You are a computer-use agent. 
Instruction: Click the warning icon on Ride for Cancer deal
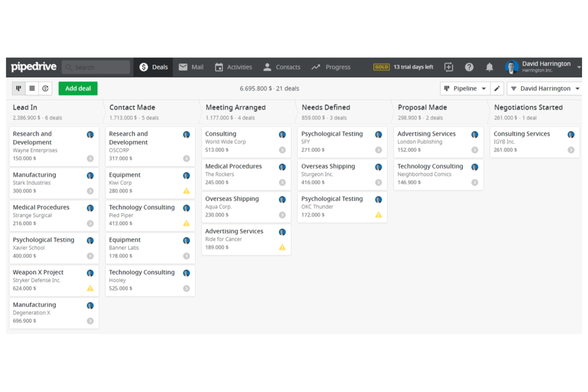click(282, 247)
